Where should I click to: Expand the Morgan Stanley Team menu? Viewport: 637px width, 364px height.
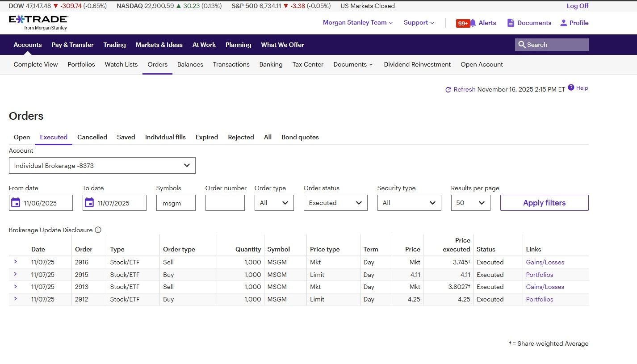[357, 23]
